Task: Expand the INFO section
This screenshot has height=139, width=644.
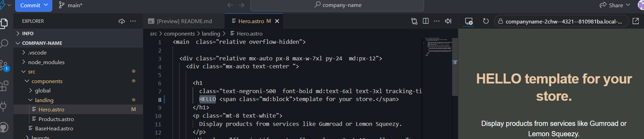Action: pos(28,33)
